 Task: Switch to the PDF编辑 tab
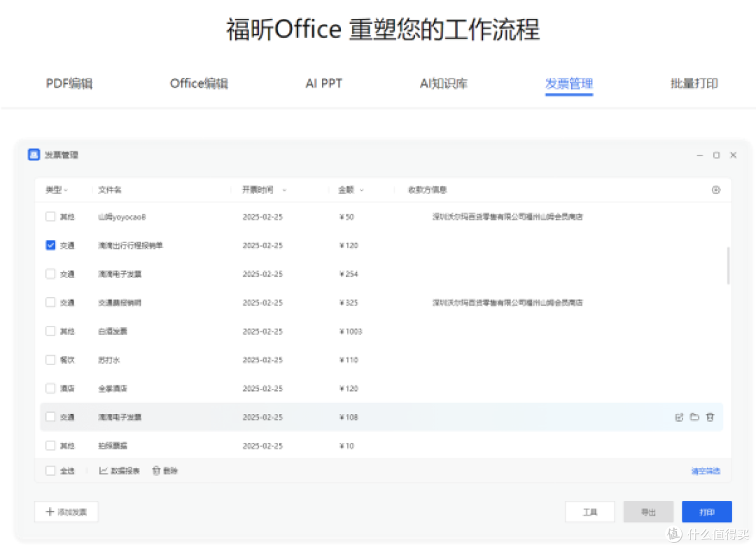coord(69,83)
